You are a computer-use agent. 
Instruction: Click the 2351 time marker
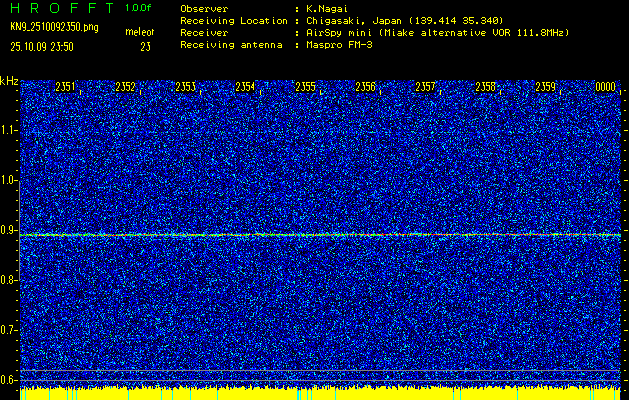click(66, 88)
